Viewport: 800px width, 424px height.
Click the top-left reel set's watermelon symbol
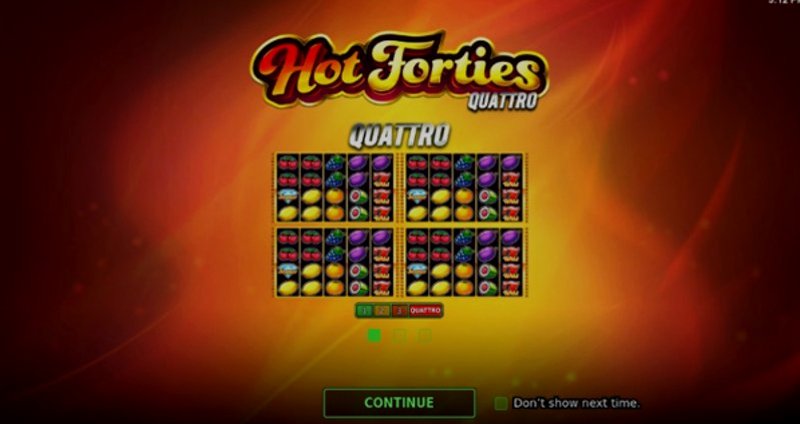[358, 196]
